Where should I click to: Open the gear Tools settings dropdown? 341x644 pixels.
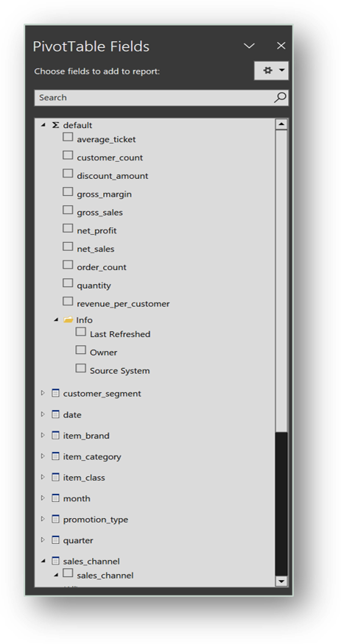[271, 71]
